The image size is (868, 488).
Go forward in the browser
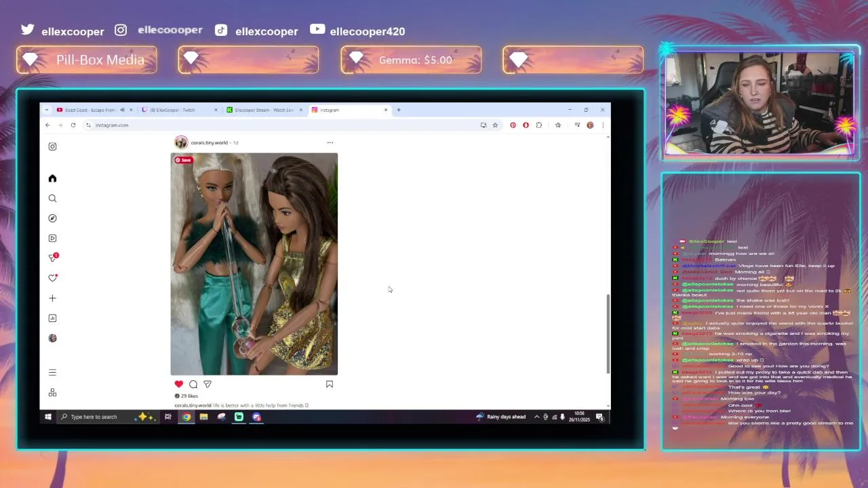tap(60, 125)
